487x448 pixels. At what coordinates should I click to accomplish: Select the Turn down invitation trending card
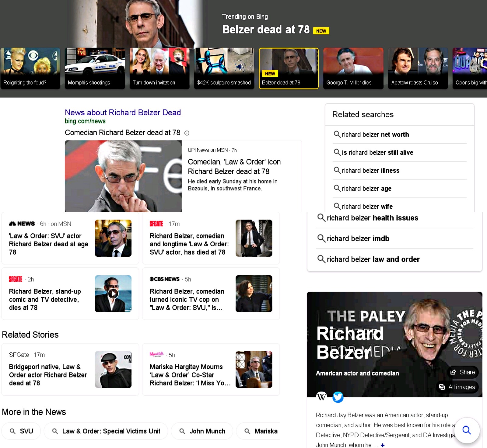pos(159,68)
